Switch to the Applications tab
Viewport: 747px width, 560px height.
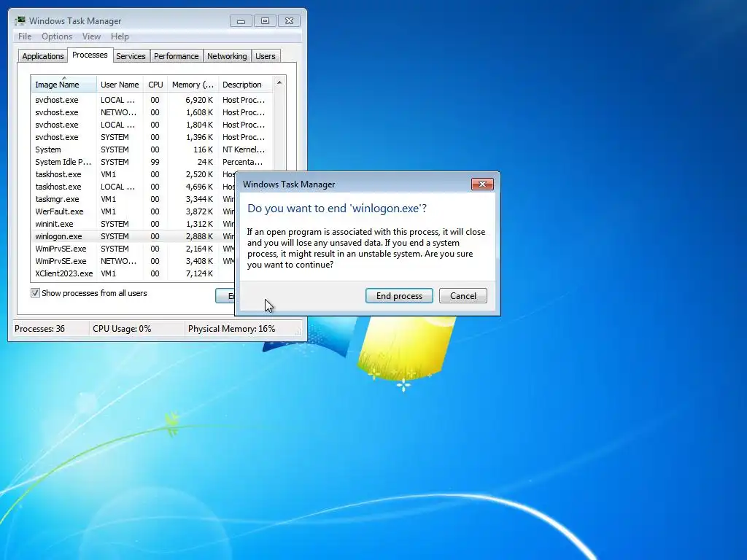coord(43,56)
